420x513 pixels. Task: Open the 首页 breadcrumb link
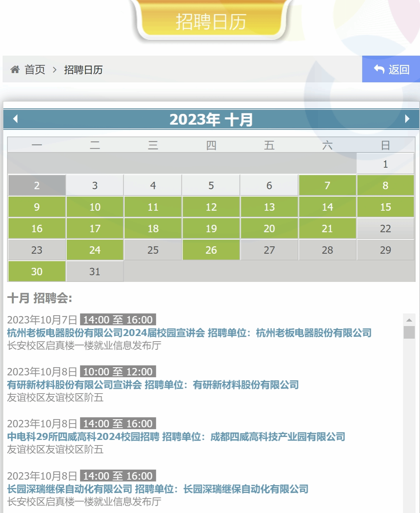click(x=35, y=70)
